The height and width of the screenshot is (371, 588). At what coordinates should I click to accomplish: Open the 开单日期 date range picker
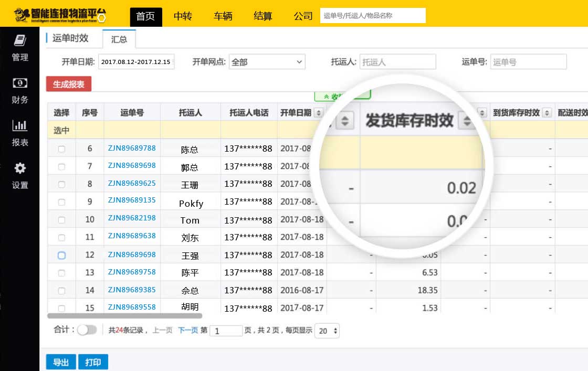136,62
